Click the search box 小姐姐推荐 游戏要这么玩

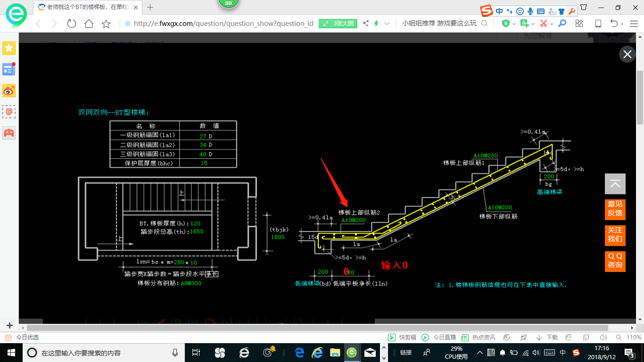(439, 23)
